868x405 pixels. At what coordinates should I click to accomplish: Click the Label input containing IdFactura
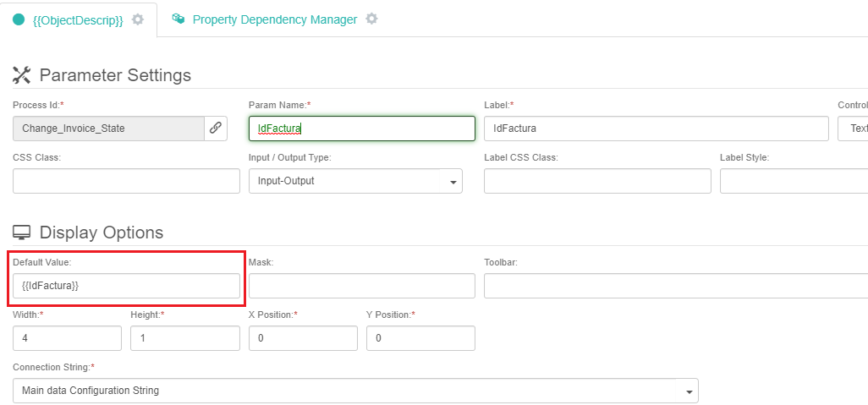point(656,129)
